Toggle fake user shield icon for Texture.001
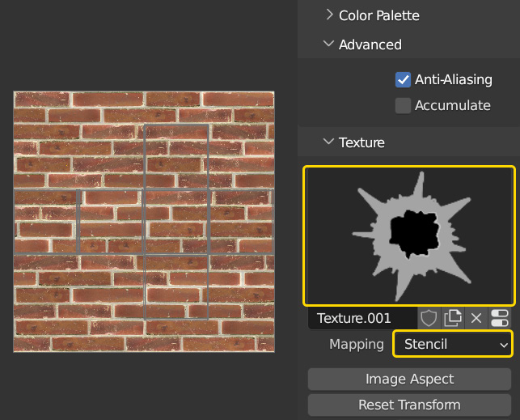The width and height of the screenshot is (520, 420). (x=429, y=318)
